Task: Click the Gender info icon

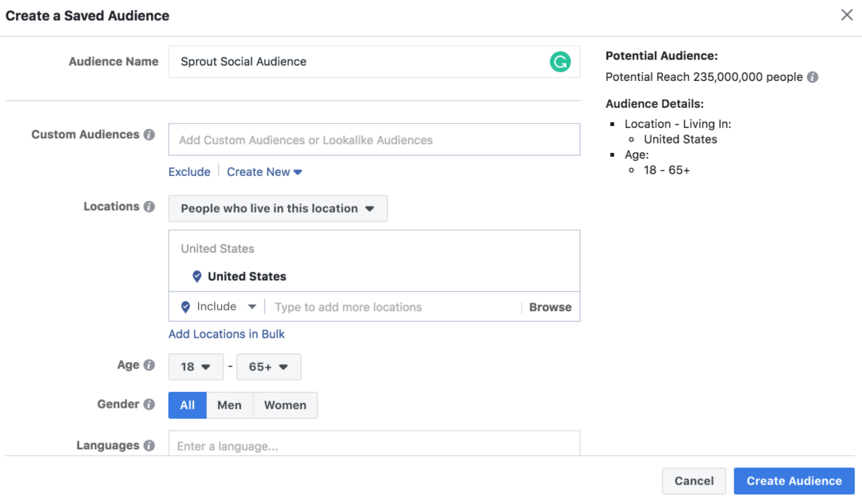Action: coord(150,404)
